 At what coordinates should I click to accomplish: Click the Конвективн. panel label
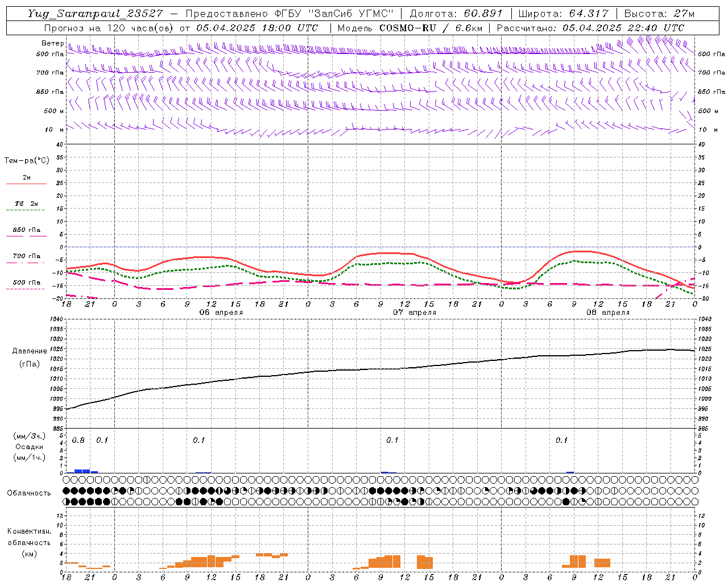(x=29, y=531)
